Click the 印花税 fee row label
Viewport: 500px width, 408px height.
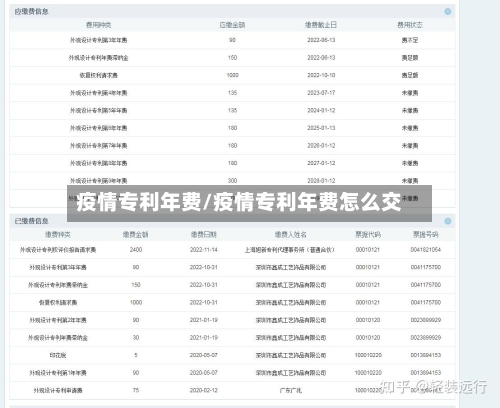[x=58, y=355]
